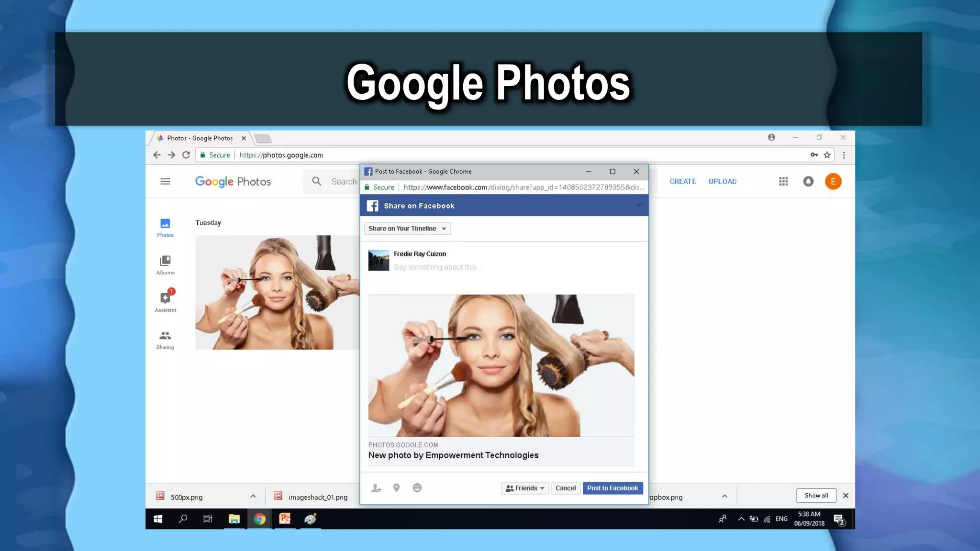This screenshot has height=551, width=980.
Task: Open Tuesday makeup photo thumbnail
Action: click(278, 292)
